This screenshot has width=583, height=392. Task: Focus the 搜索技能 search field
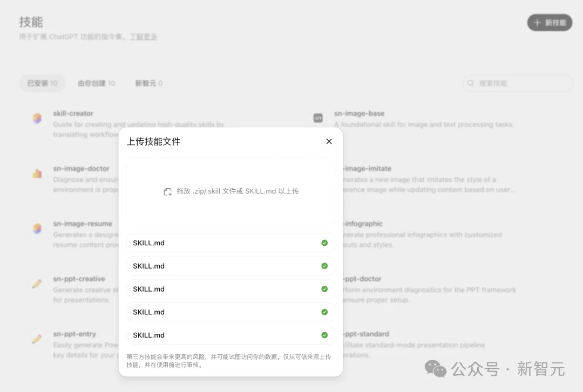tap(517, 83)
